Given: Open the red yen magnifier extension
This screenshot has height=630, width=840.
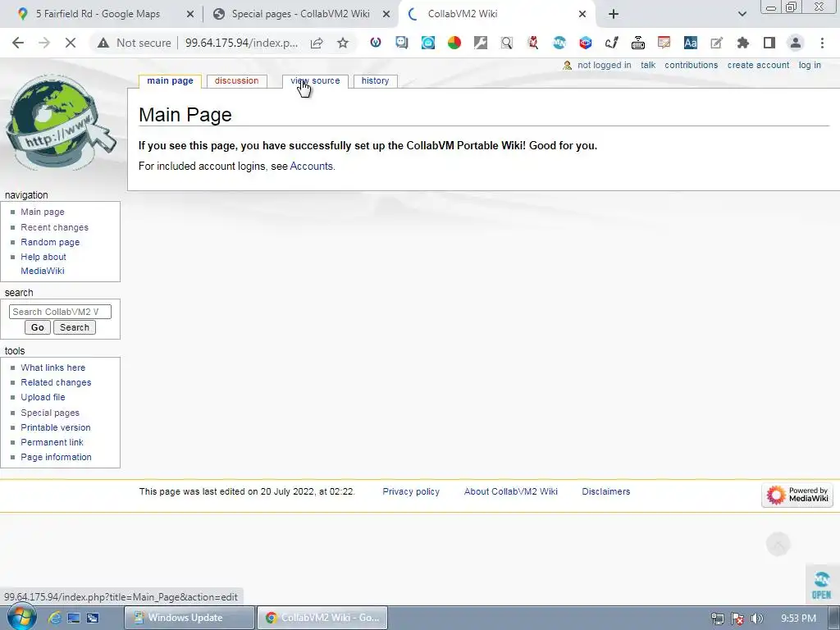Looking at the screenshot, I should point(533,43).
